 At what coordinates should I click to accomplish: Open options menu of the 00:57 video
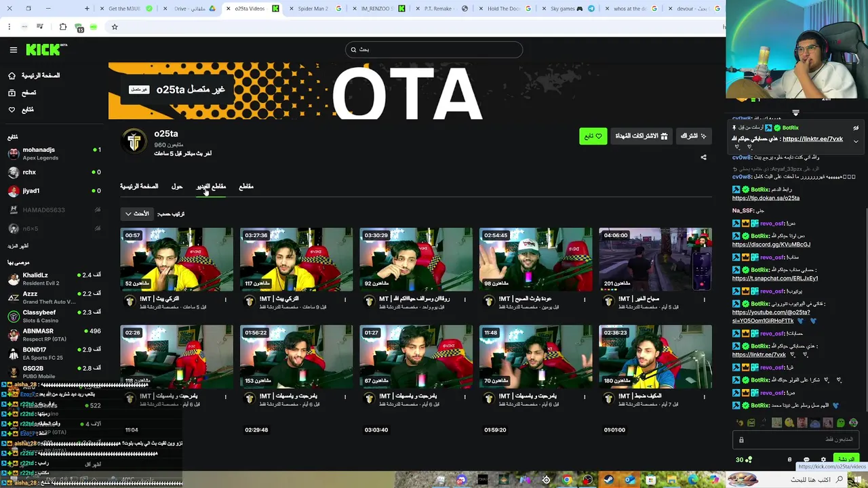click(x=225, y=299)
